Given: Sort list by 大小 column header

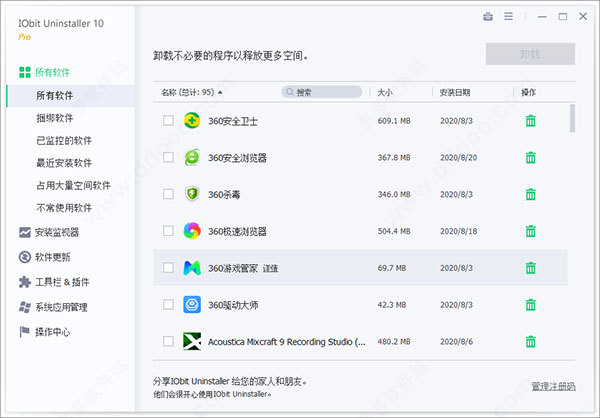Looking at the screenshot, I should coord(385,93).
